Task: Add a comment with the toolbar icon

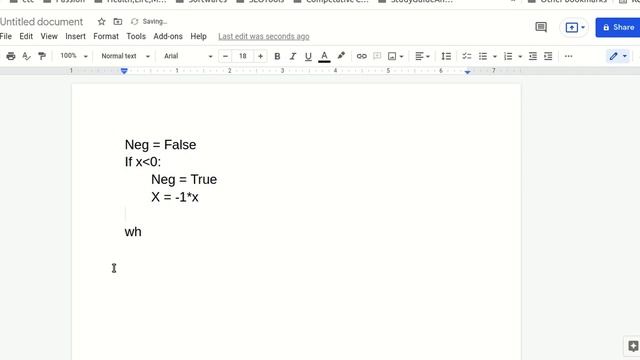Action: tap(377, 56)
